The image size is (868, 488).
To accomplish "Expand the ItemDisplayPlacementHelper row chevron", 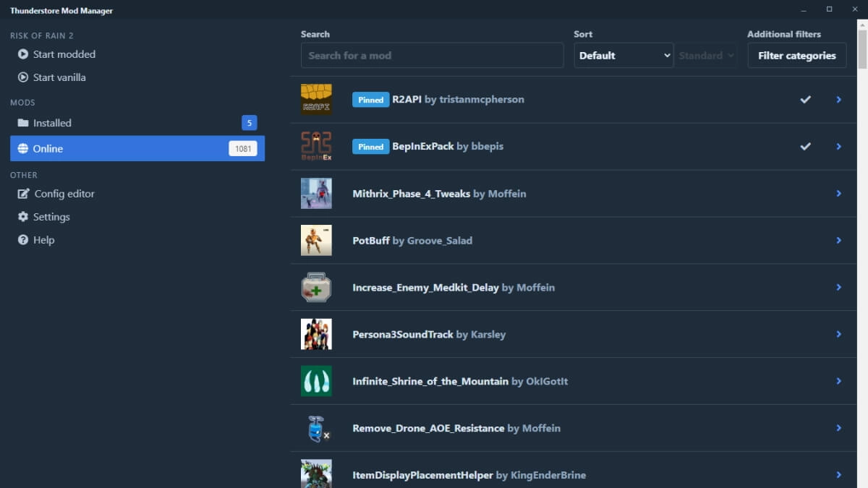I will (x=839, y=475).
